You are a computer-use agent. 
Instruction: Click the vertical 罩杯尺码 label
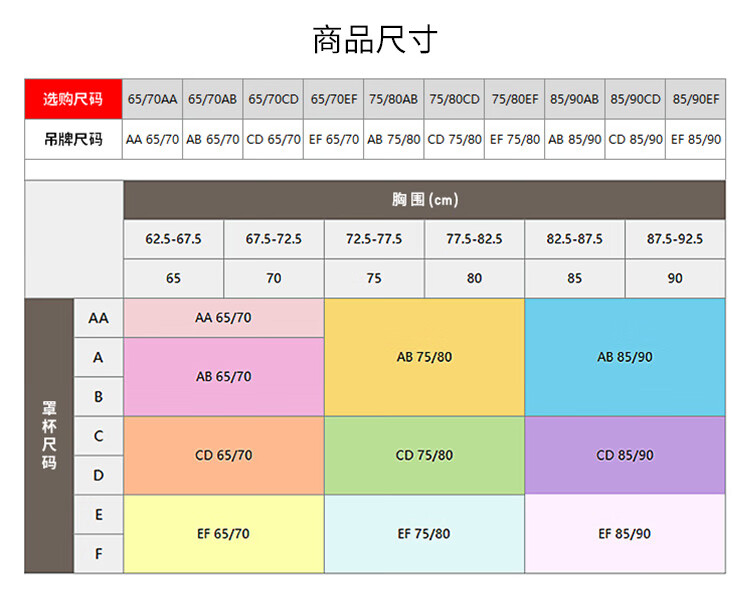click(x=49, y=435)
